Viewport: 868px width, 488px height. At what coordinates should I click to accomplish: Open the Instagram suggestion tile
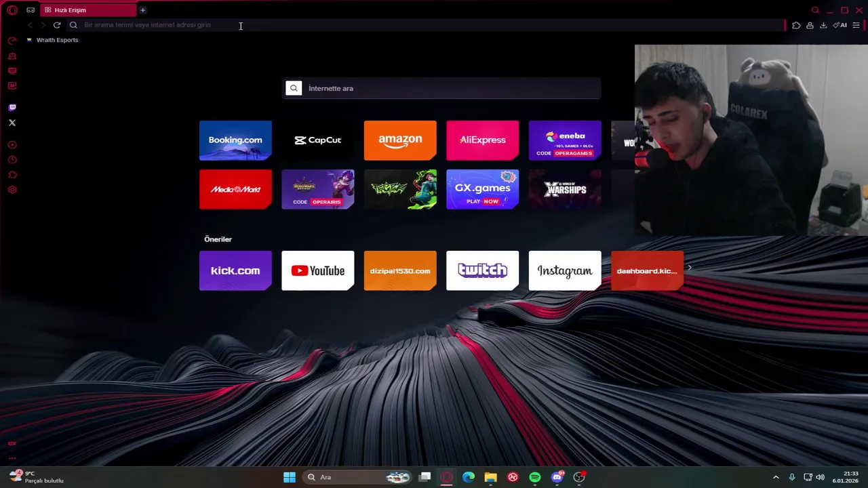coord(565,270)
